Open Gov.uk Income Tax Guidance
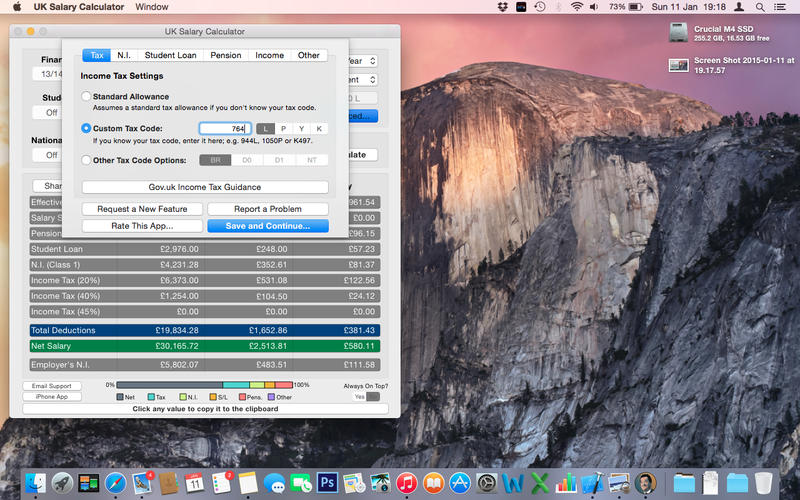800x500 pixels. tap(205, 187)
